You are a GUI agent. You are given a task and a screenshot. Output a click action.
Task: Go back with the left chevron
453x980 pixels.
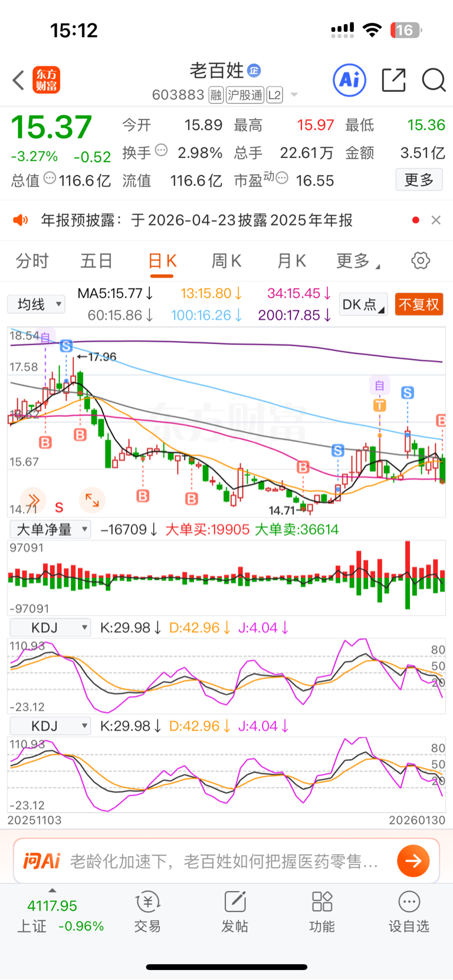click(18, 80)
